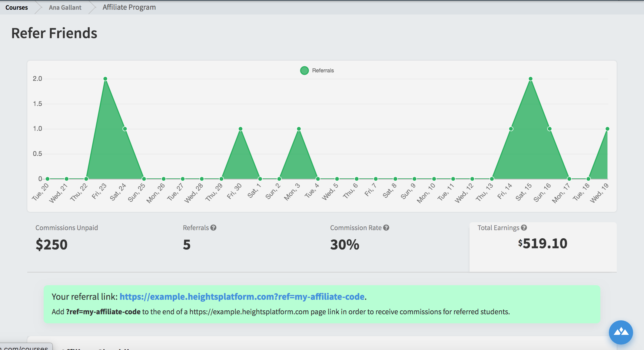Viewport: 644px width, 350px height.
Task: Open the referral link URL
Action: coord(242,297)
